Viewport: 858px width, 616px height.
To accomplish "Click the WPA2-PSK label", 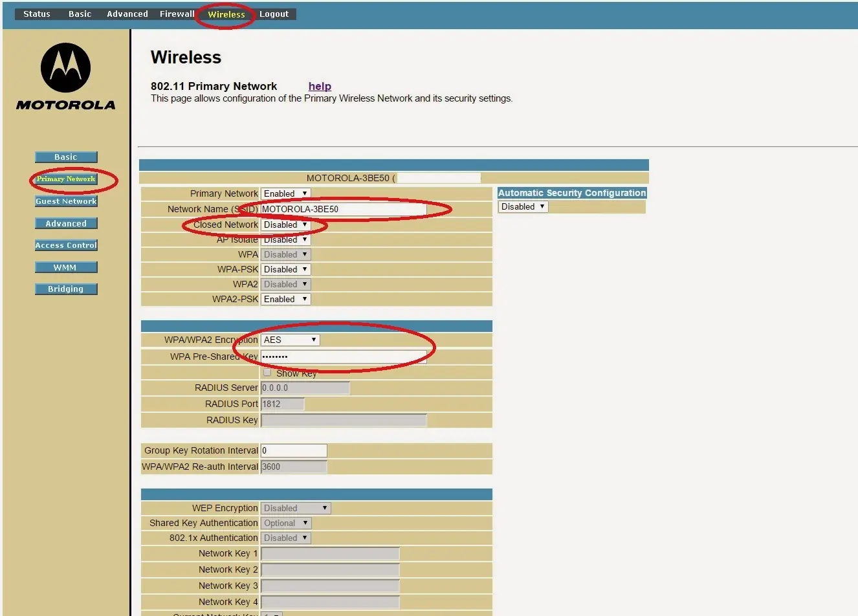I will click(x=235, y=299).
